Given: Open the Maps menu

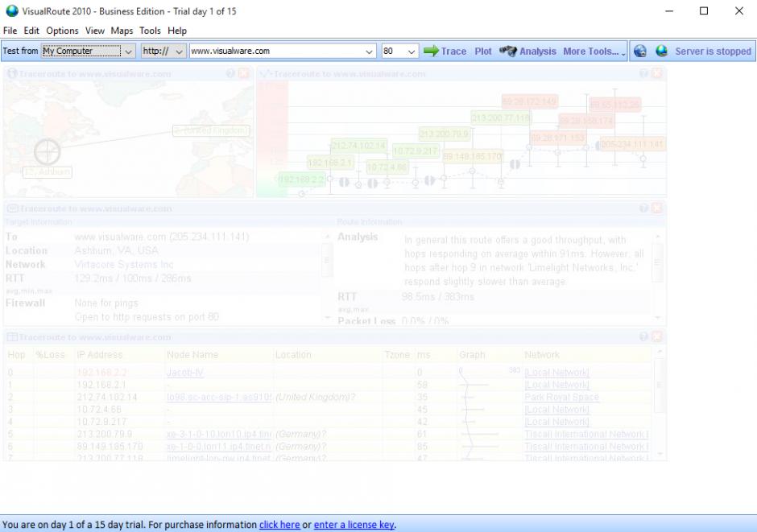Looking at the screenshot, I should [122, 31].
